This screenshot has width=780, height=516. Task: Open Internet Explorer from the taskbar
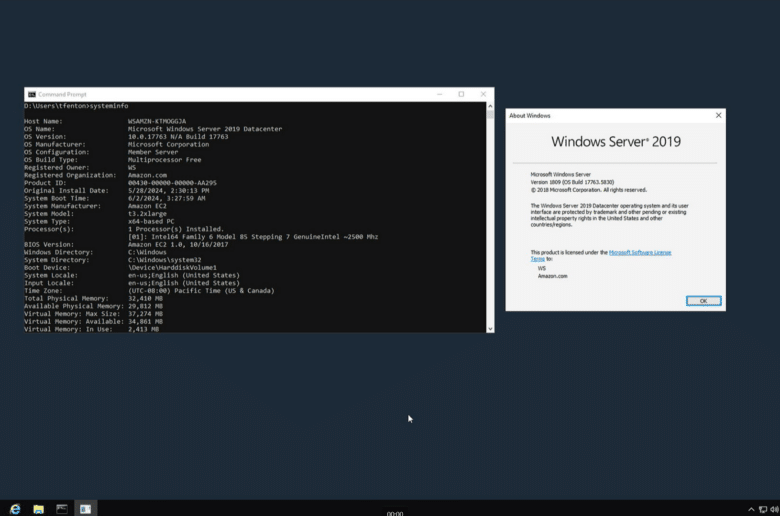15,509
